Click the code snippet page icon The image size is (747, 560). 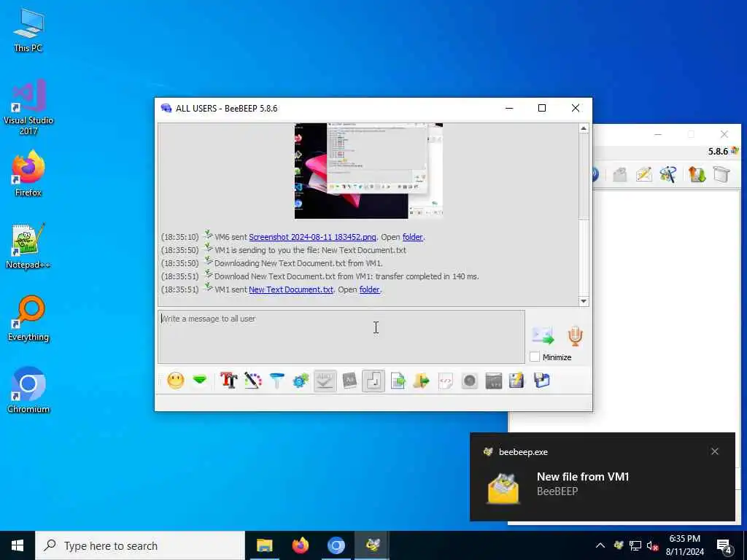tap(446, 381)
